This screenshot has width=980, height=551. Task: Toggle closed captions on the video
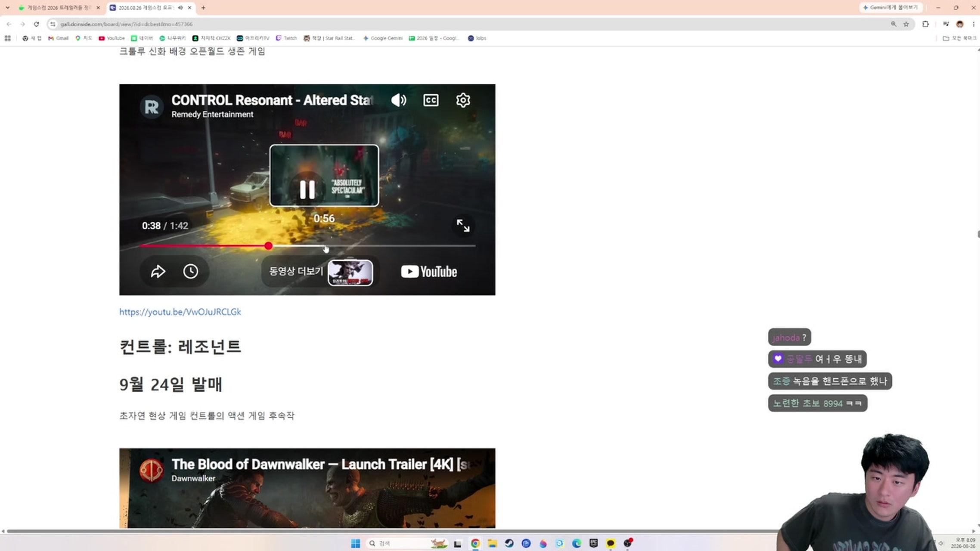431,100
